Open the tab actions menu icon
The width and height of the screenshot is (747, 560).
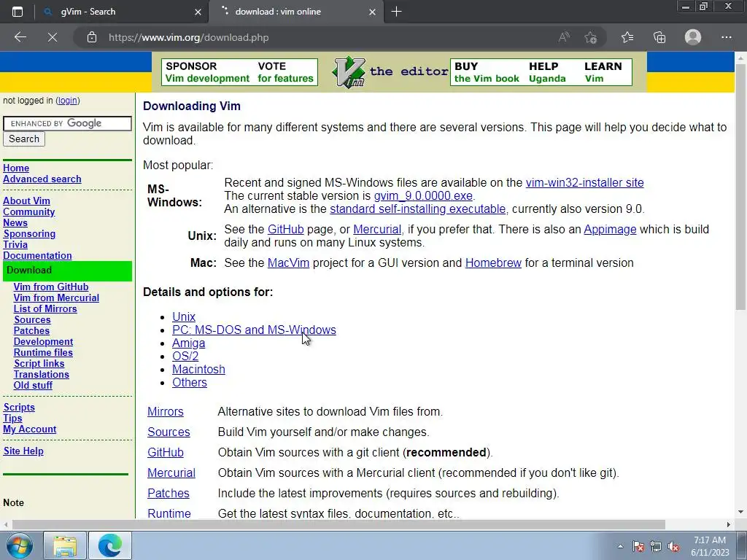(18, 12)
